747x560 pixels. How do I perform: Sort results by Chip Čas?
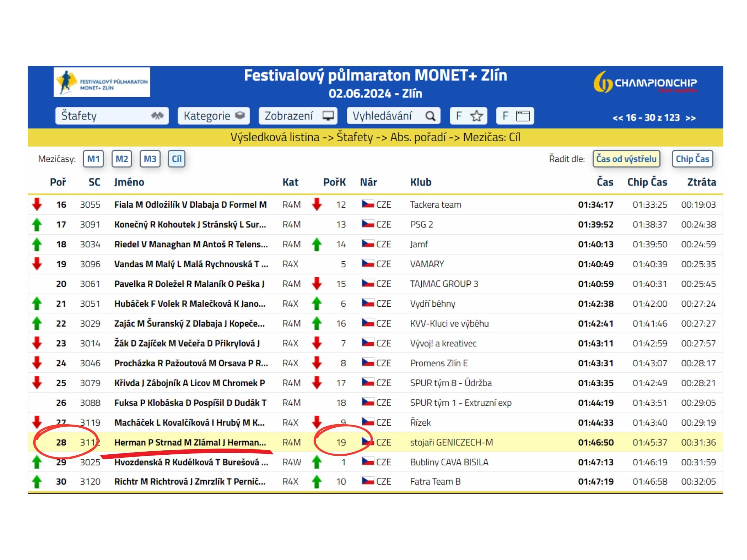click(x=692, y=159)
